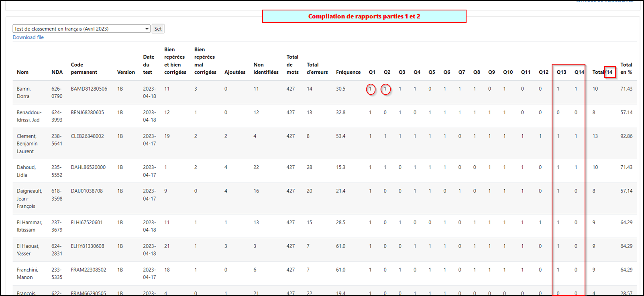Click the Set button
Viewport: 644px width, 296px height.
pos(158,29)
